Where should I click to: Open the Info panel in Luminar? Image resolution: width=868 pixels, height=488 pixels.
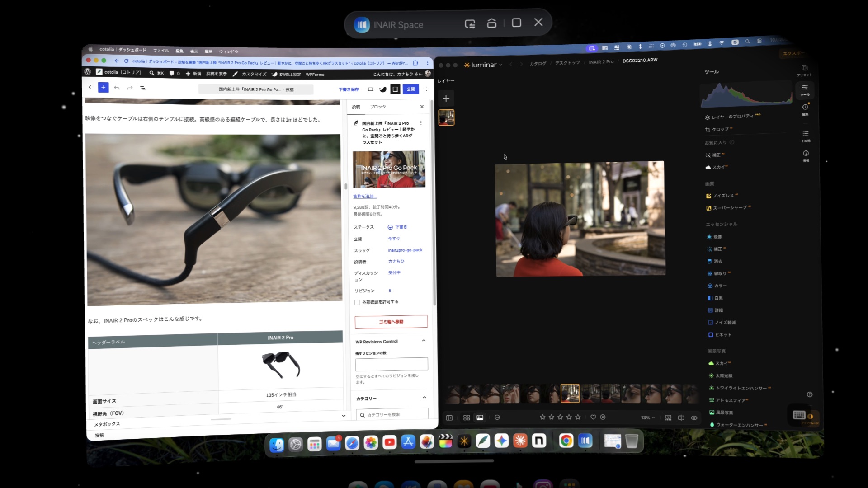tap(806, 155)
